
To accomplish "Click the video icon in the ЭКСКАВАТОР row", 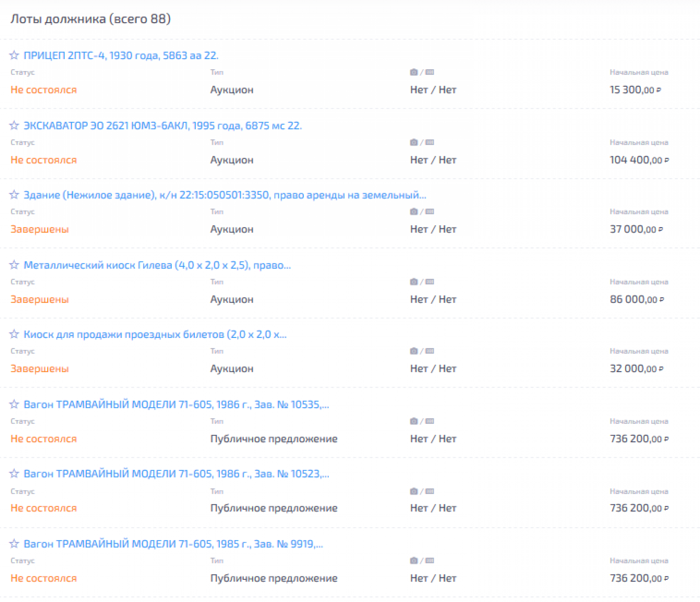I will [x=430, y=142].
